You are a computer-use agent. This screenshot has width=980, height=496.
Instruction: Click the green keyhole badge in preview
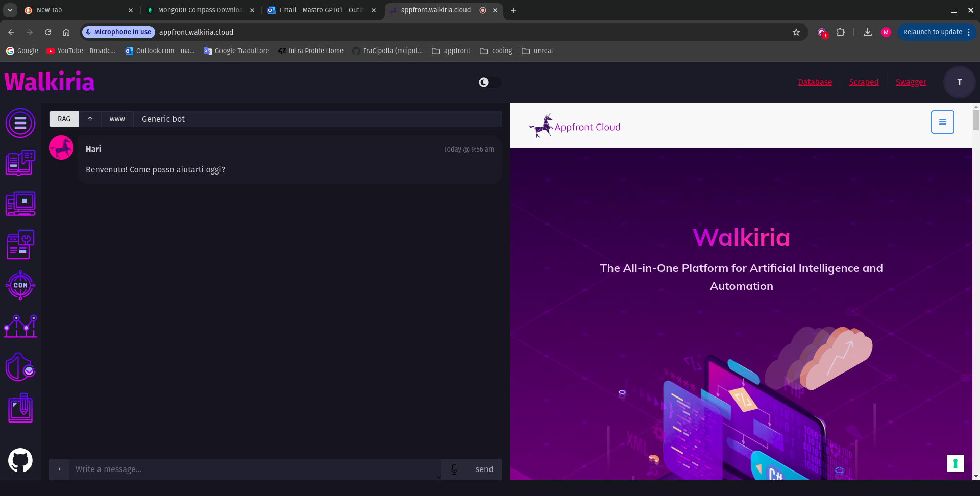click(955, 463)
